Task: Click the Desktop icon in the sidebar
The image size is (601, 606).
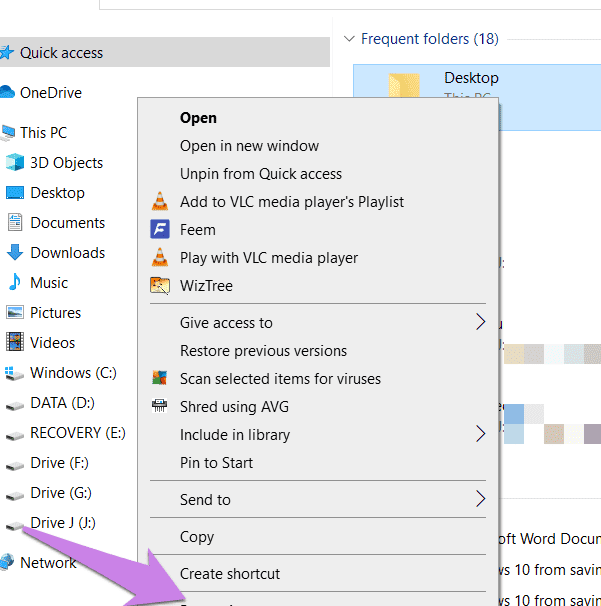Action: 15,192
